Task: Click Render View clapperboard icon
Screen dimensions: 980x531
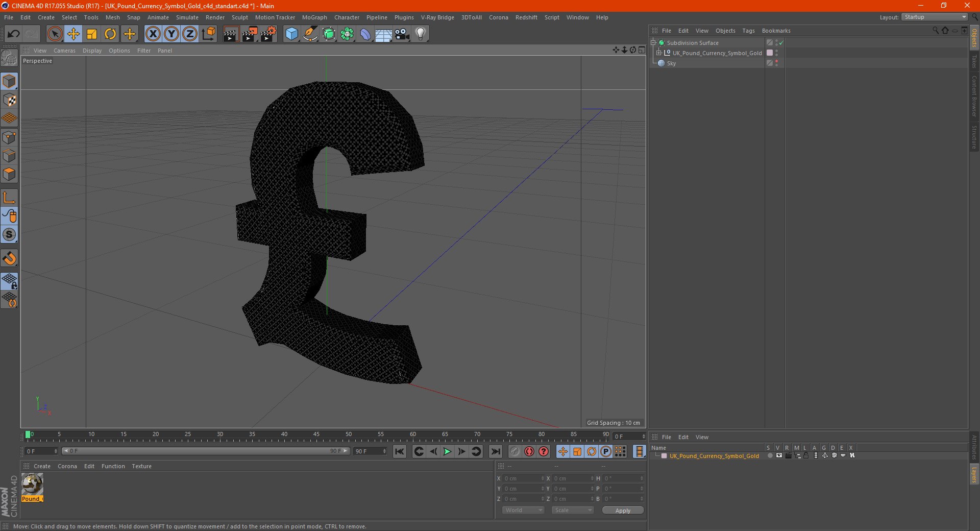Action: [x=231, y=34]
